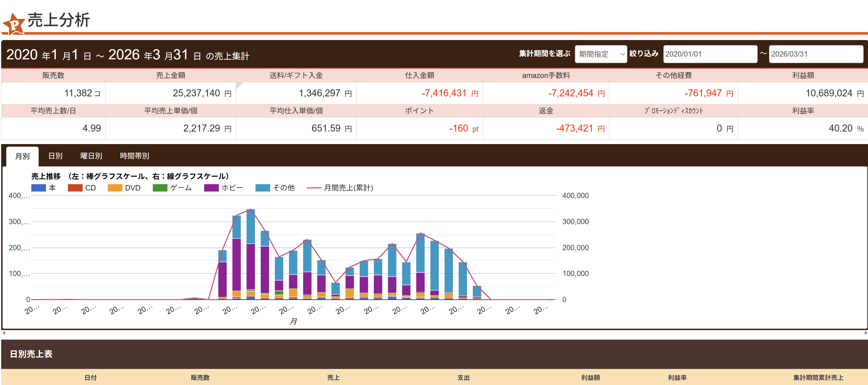Toggle the 本 legend blue swatch

pos(38,188)
